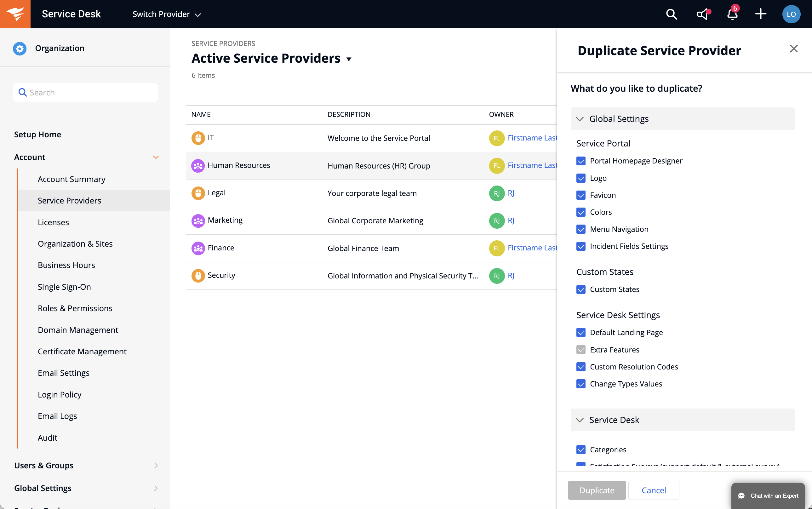Image resolution: width=812 pixels, height=509 pixels.
Task: Uncheck the Logo checkbox
Action: pyautogui.click(x=581, y=178)
